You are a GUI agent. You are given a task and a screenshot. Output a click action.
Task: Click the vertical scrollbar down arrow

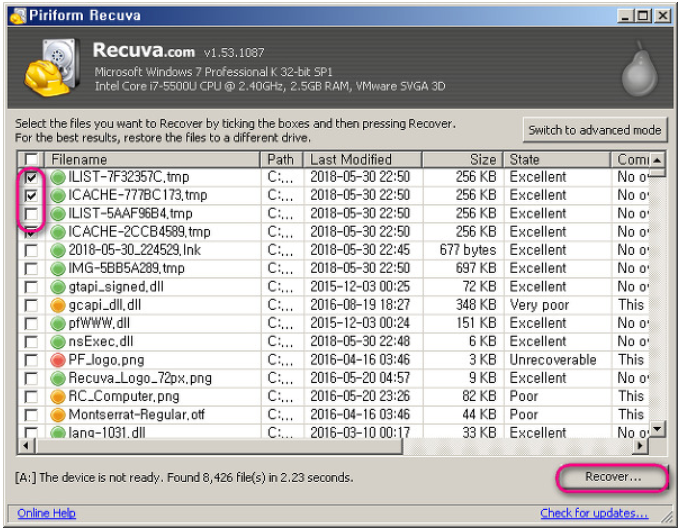coord(657,429)
